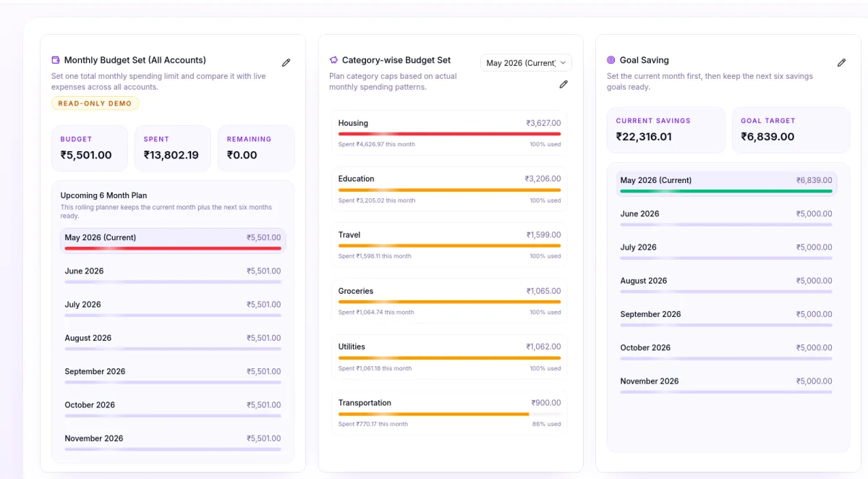Select May 2026 (Current) in budget plan
This screenshot has height=479, width=868.
pos(173,241)
